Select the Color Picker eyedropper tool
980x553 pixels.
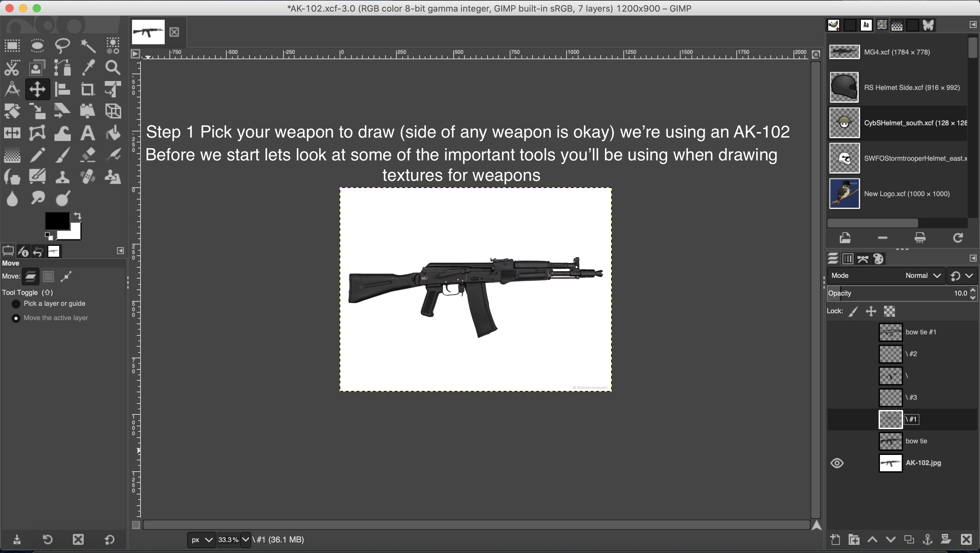[88, 68]
